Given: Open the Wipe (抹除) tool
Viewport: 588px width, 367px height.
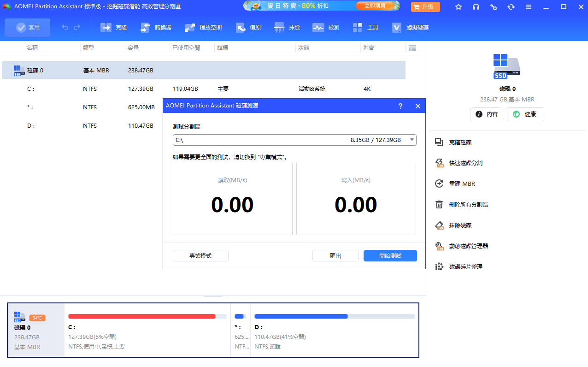Looking at the screenshot, I should (287, 28).
